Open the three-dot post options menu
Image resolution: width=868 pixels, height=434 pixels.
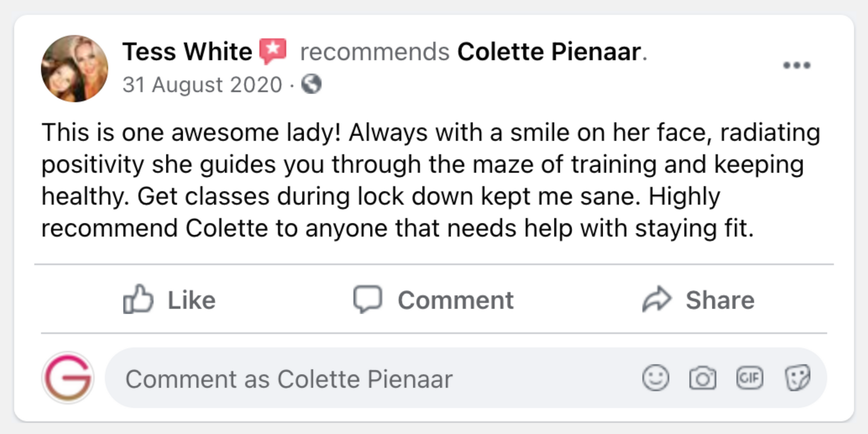[796, 65]
